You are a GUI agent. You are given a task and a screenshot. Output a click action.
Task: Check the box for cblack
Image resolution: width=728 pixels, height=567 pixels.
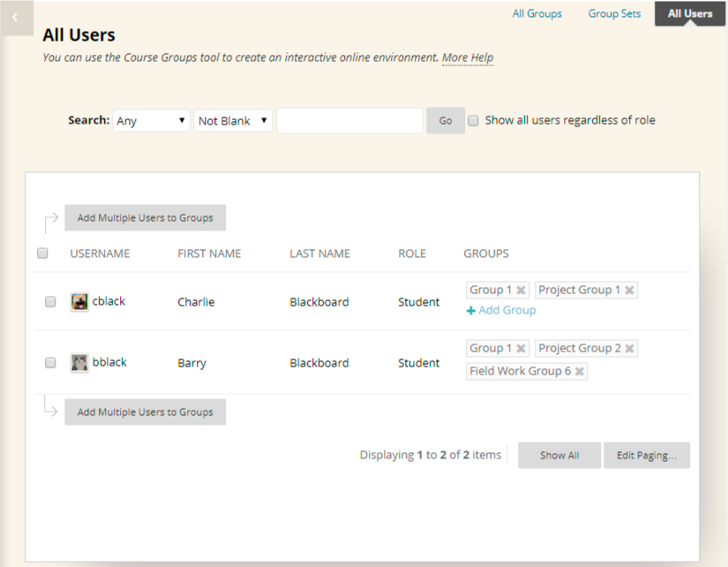(50, 302)
